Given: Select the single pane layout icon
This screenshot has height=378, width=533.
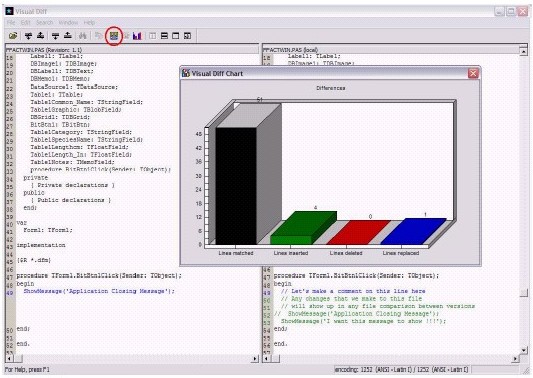Looking at the screenshot, I should [x=176, y=35].
